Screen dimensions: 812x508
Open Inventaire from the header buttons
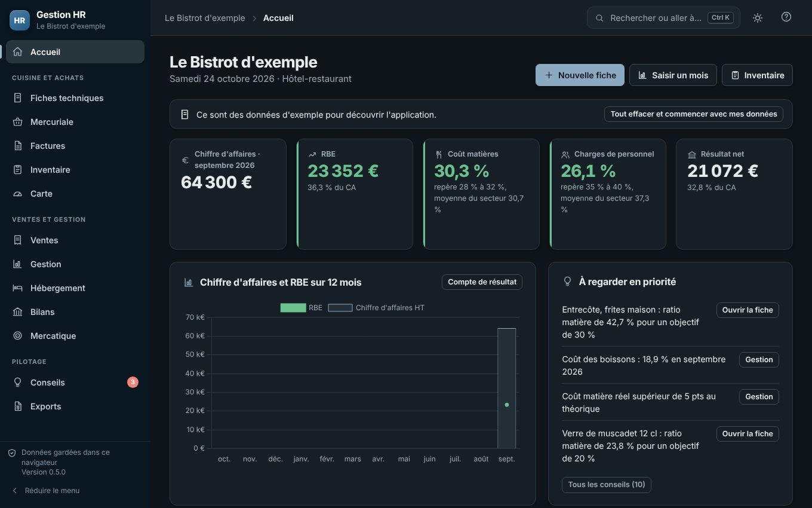coord(757,75)
